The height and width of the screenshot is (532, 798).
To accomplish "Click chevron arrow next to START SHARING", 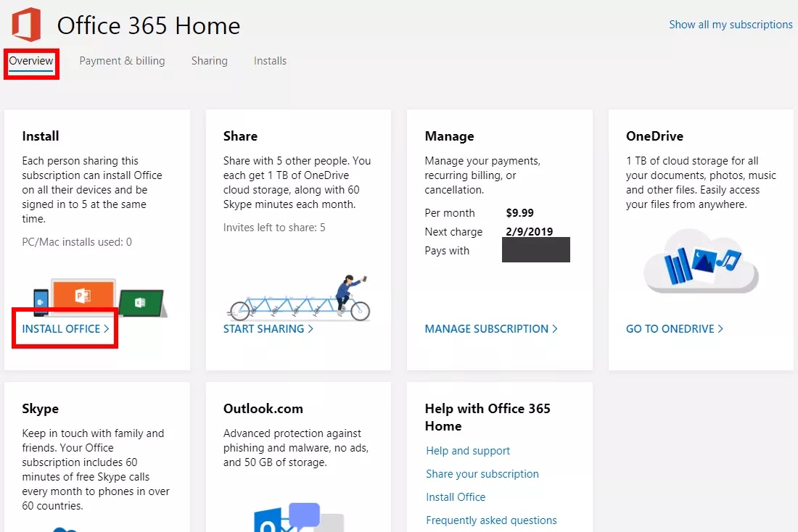I will (310, 329).
